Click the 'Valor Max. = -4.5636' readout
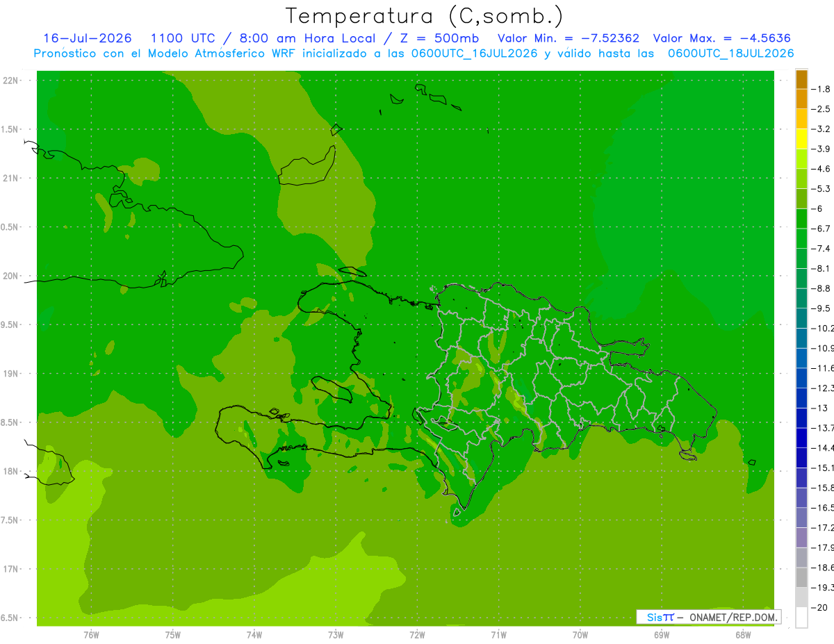This screenshot has width=834, height=644. [722, 38]
